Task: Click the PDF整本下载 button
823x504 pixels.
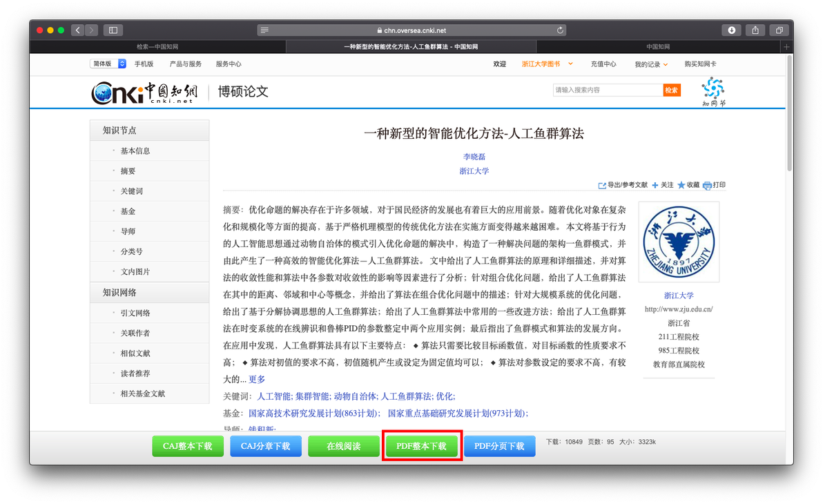Action: [x=421, y=446]
